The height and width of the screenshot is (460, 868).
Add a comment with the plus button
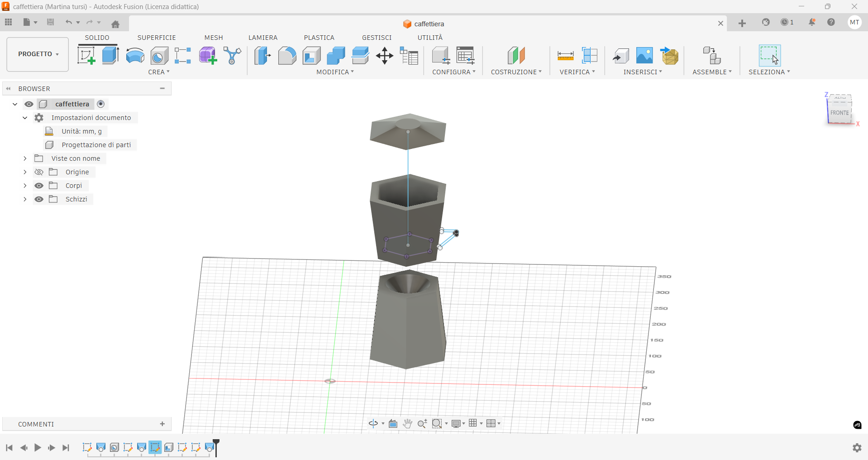(162, 424)
